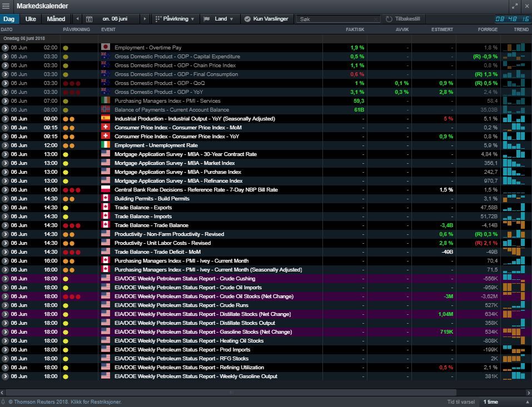Expand the Unemployment Rate row
This screenshot has width=532, height=407.
(x=5, y=145)
